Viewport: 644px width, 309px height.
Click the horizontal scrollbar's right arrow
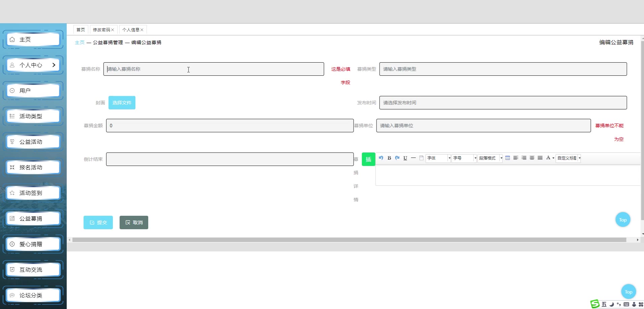click(x=638, y=240)
